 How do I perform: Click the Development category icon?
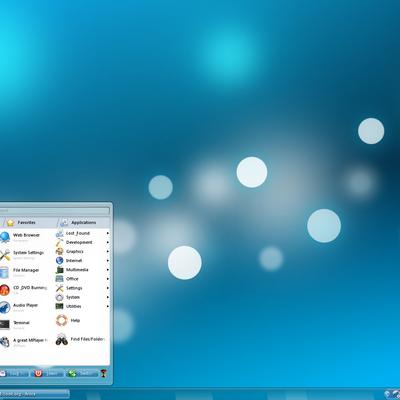click(x=59, y=242)
